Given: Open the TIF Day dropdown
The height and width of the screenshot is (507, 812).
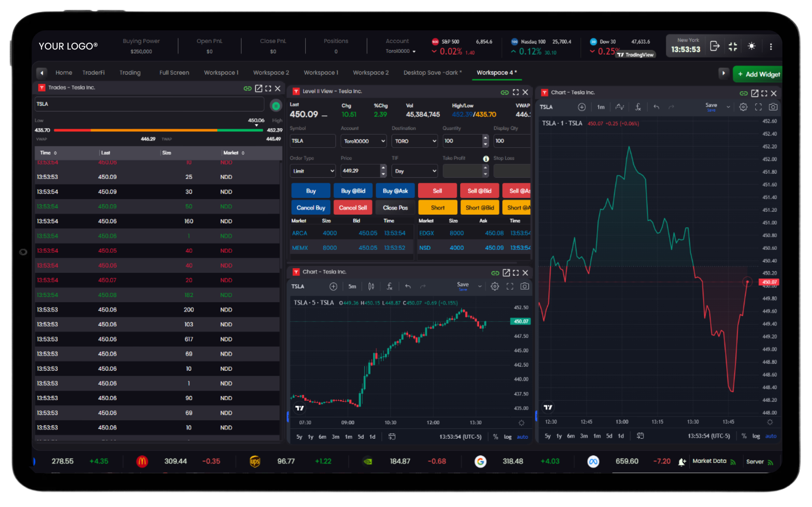Looking at the screenshot, I should click(415, 171).
